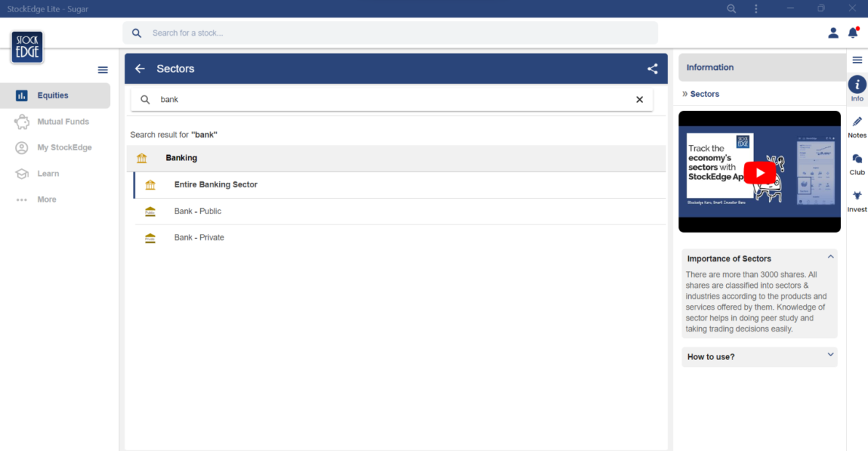Go to My StockEdge section
868x451 pixels.
(x=64, y=147)
